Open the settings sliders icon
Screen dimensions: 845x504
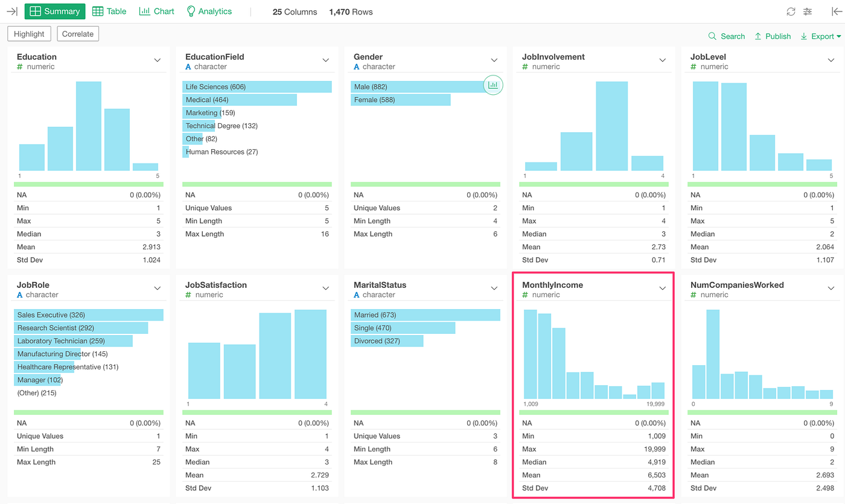[x=808, y=11]
